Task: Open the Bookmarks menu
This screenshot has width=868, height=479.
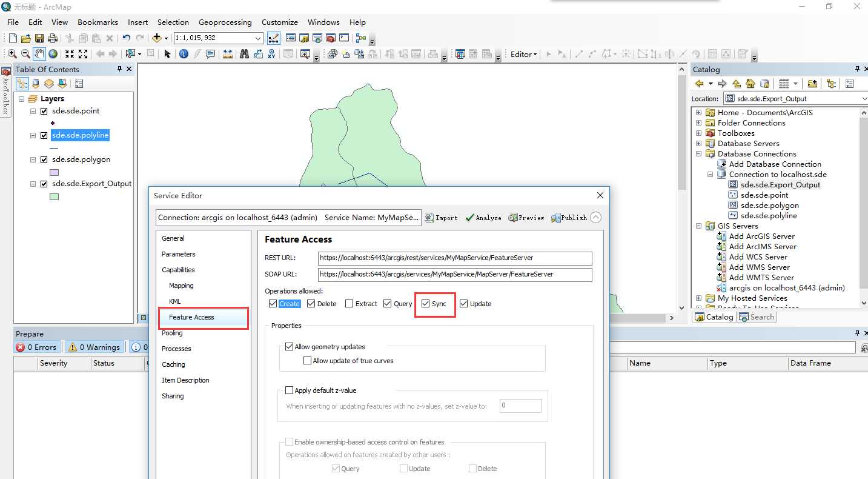Action: (98, 22)
